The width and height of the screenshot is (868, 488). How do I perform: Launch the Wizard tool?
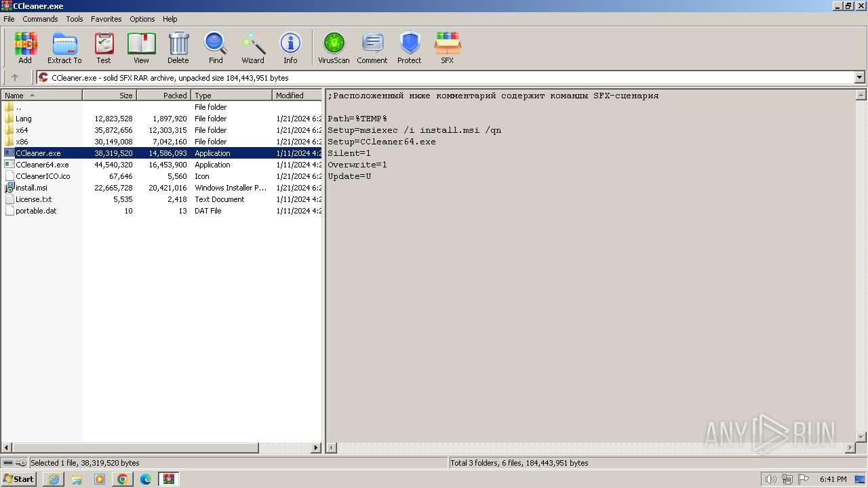coord(253,47)
